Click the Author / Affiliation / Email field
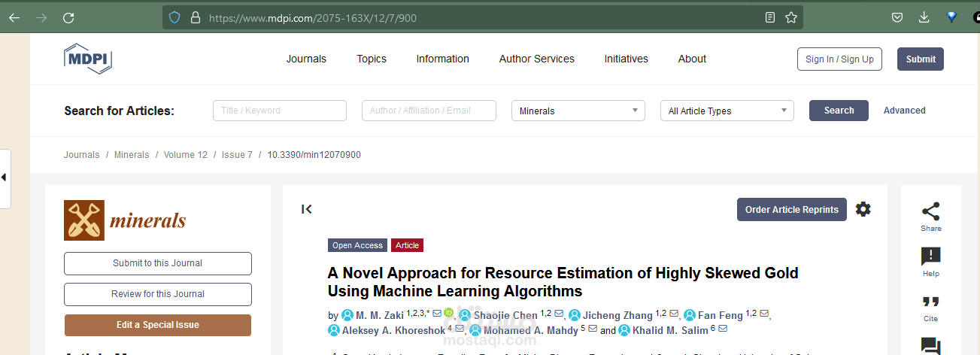This screenshot has height=355, width=980. pyautogui.click(x=429, y=111)
